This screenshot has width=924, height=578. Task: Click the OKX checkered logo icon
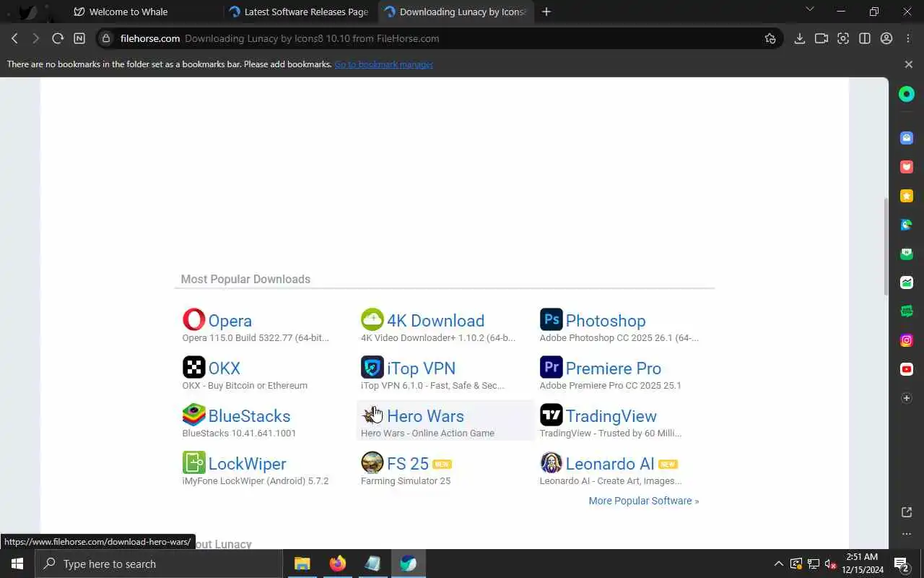pyautogui.click(x=193, y=367)
